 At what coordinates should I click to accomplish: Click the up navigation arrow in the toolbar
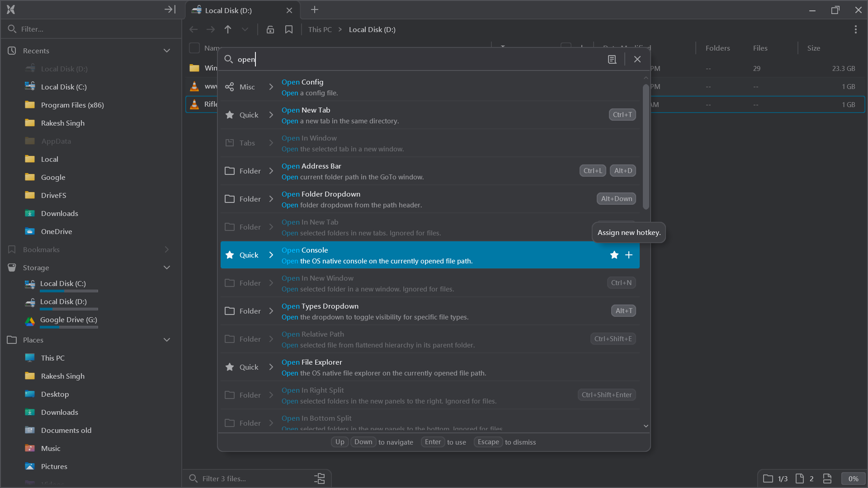tap(228, 29)
